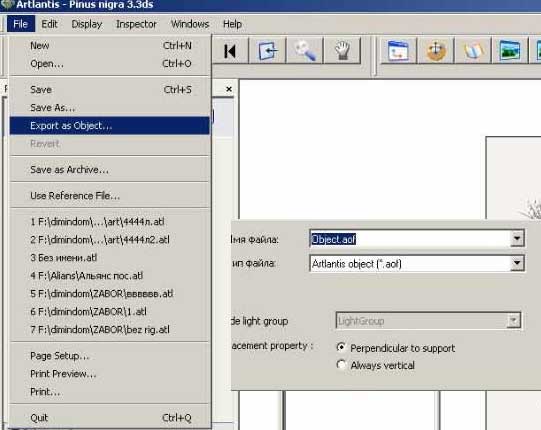Viewport: 541px width, 430px height.
Task: Expand the LightGroup dropdown
Action: 514,321
